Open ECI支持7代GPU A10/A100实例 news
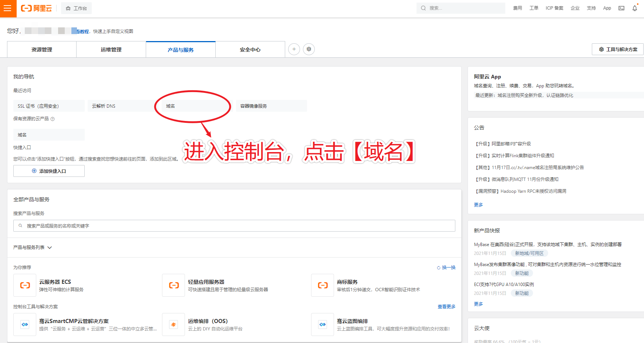 tap(504, 285)
